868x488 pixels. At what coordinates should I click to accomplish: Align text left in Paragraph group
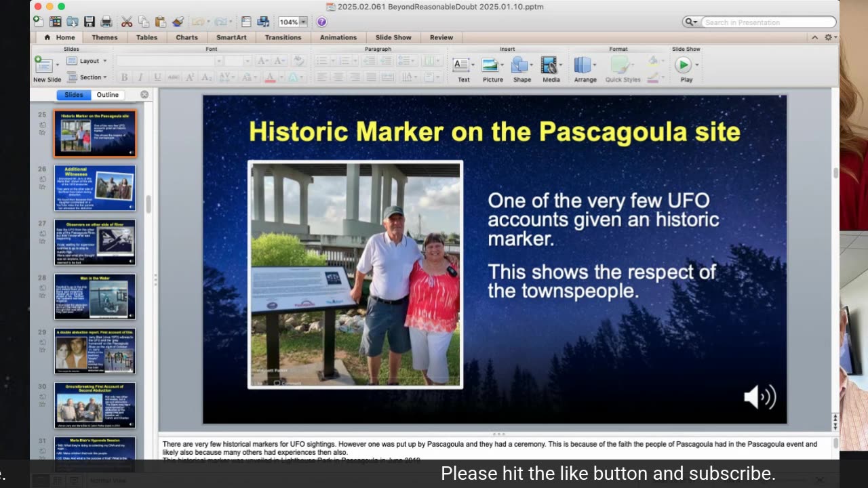322,77
